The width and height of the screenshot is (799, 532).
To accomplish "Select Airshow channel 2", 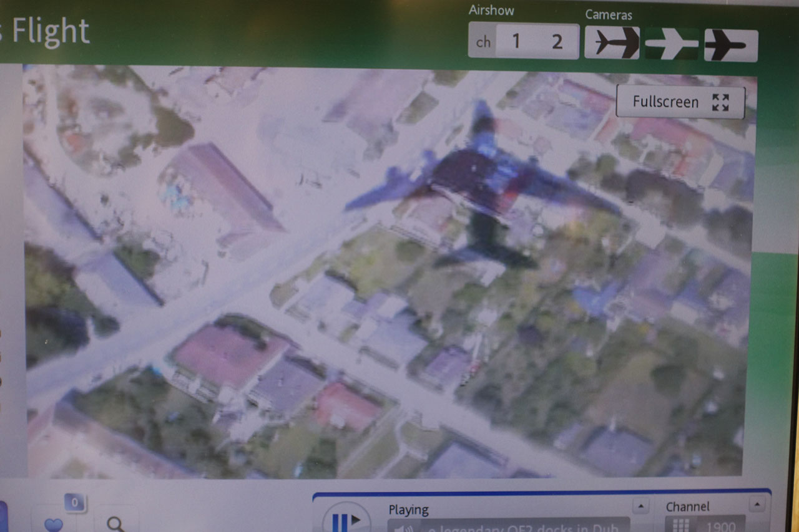I will [557, 42].
